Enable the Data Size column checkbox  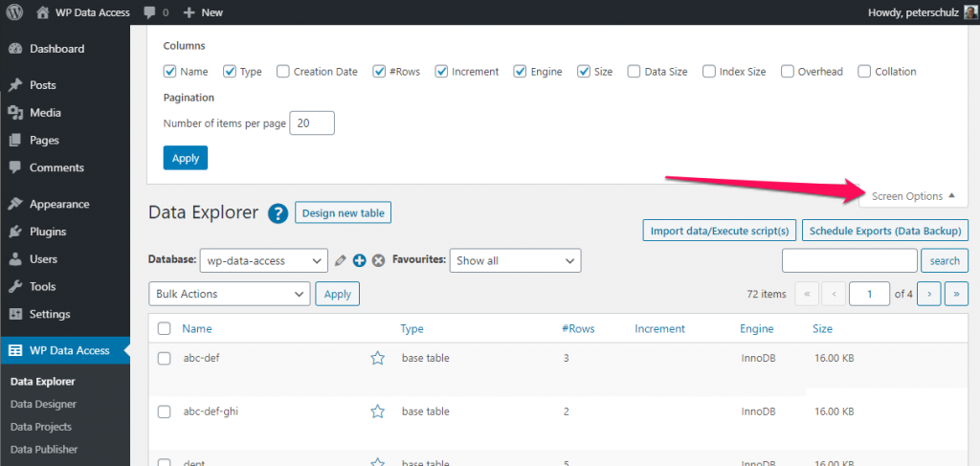pos(634,71)
